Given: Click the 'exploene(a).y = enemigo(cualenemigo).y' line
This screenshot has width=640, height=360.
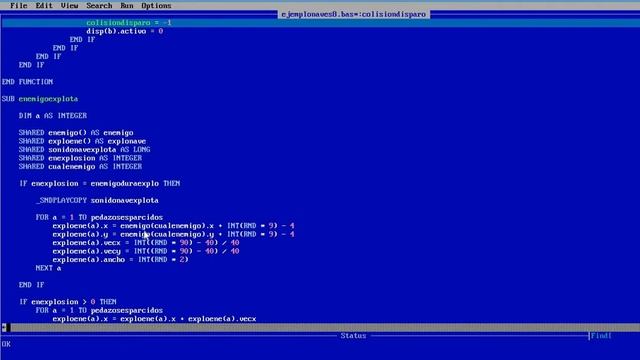Looking at the screenshot, I should click(173, 234).
